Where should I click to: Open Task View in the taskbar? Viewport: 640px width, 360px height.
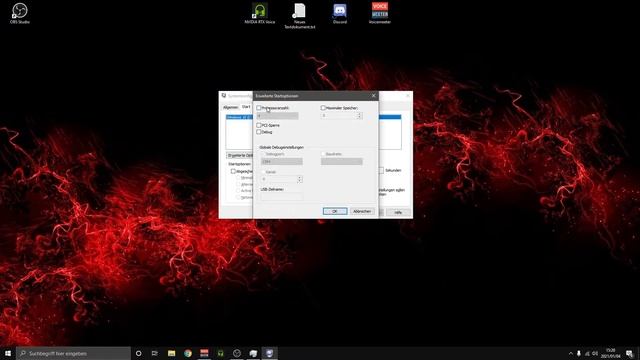(155, 353)
